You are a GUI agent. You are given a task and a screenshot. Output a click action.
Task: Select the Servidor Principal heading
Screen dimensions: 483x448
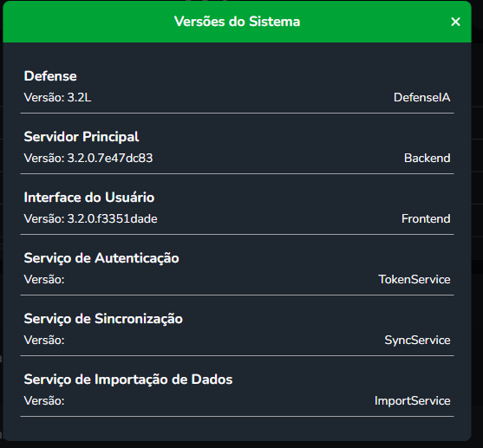pyautogui.click(x=82, y=137)
